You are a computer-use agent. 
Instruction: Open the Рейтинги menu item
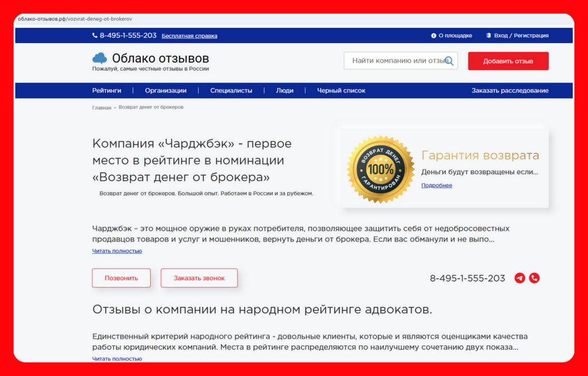(x=107, y=90)
